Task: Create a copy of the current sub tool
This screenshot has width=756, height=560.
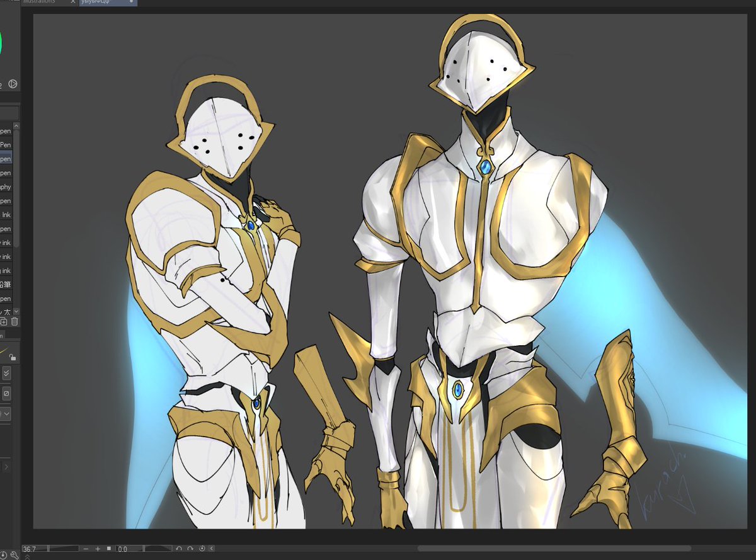Action: coord(4,322)
